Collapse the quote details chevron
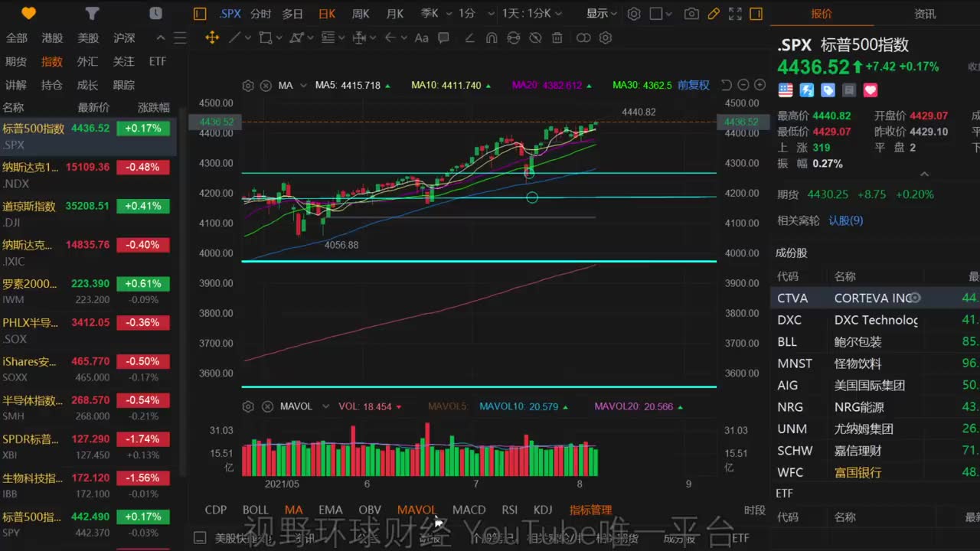 coord(924,174)
